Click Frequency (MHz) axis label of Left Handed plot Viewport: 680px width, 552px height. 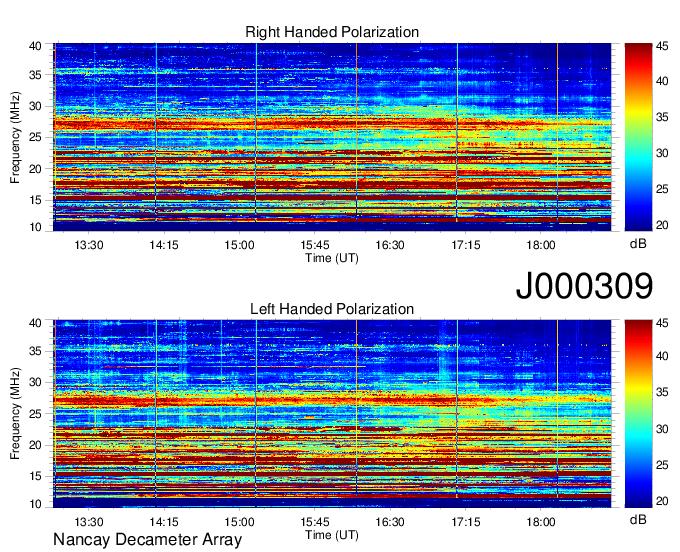(x=15, y=414)
